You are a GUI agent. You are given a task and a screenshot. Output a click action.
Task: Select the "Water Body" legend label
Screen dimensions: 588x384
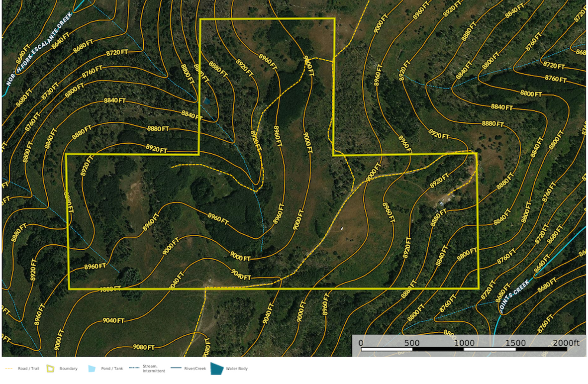point(237,369)
